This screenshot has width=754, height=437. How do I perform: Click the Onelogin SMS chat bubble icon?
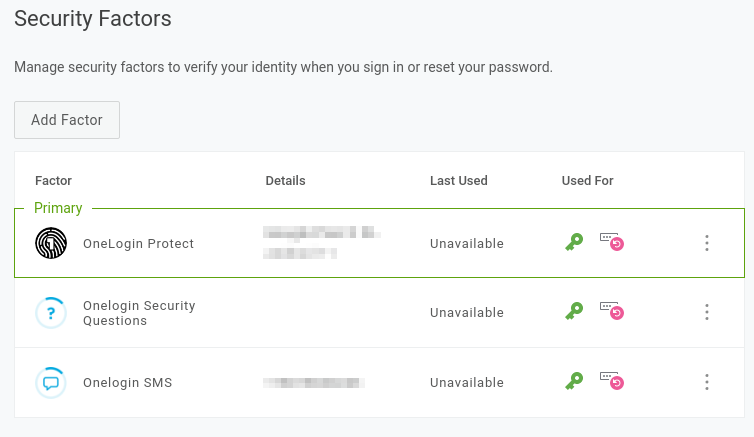pos(51,382)
